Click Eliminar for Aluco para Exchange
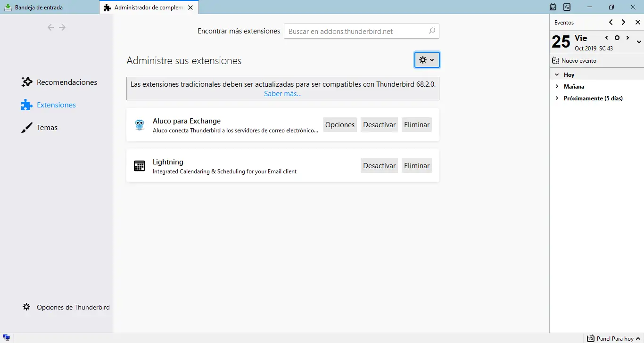Viewport: 644px width, 343px height. 417,125
